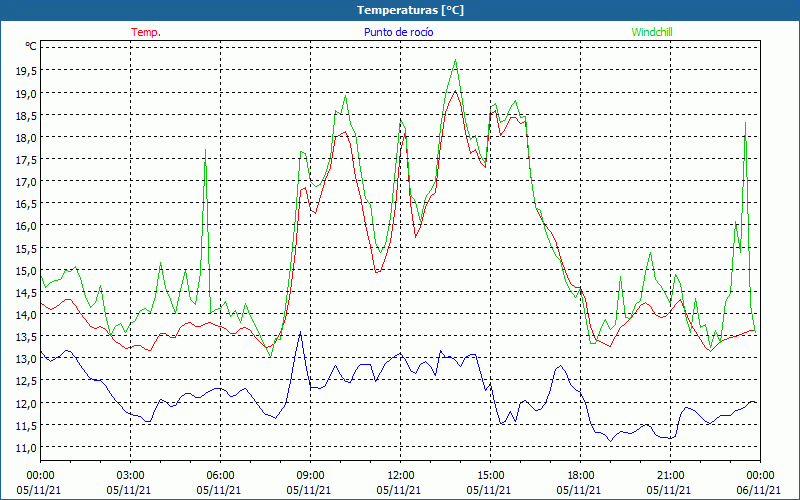Click the 11,0 y-axis value
The width and height of the screenshot is (800, 500).
[27, 447]
